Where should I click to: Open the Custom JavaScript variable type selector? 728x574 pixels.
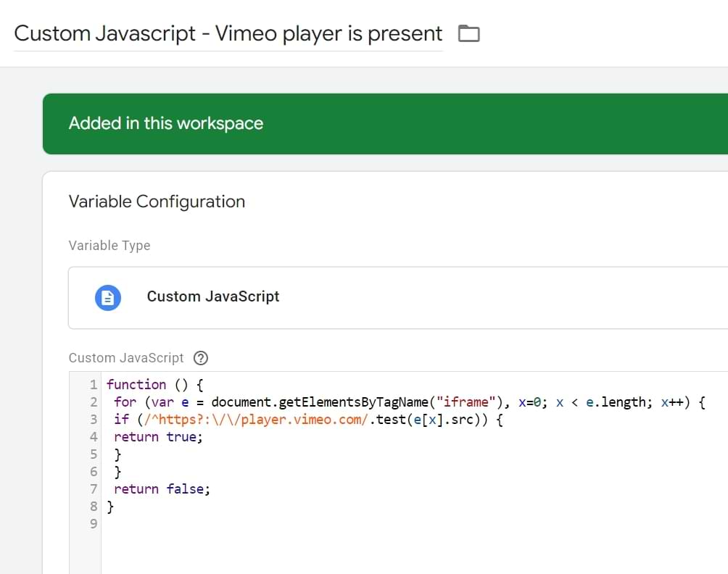[x=397, y=297]
